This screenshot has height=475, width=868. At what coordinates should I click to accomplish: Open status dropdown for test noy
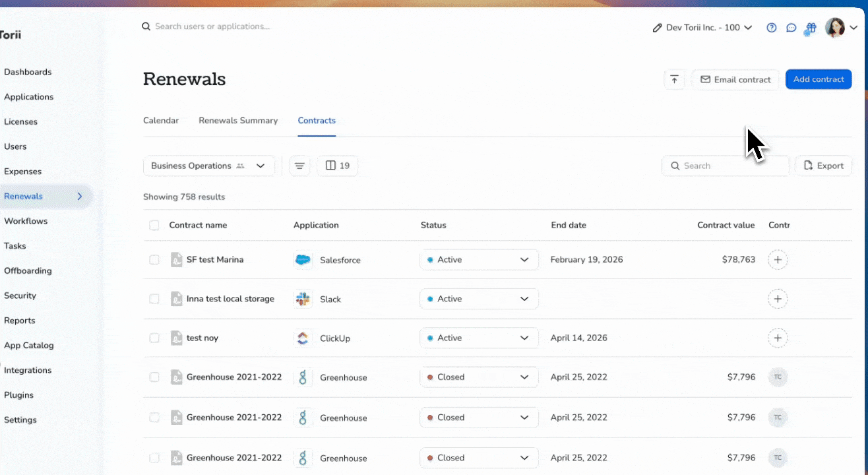pyautogui.click(x=479, y=338)
